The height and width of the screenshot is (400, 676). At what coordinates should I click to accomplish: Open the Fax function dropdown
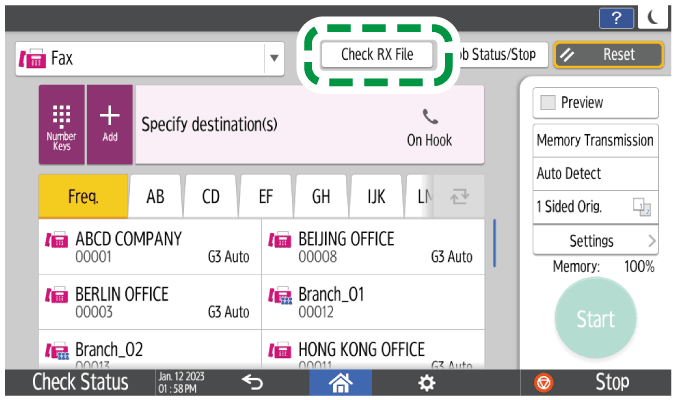(150, 58)
